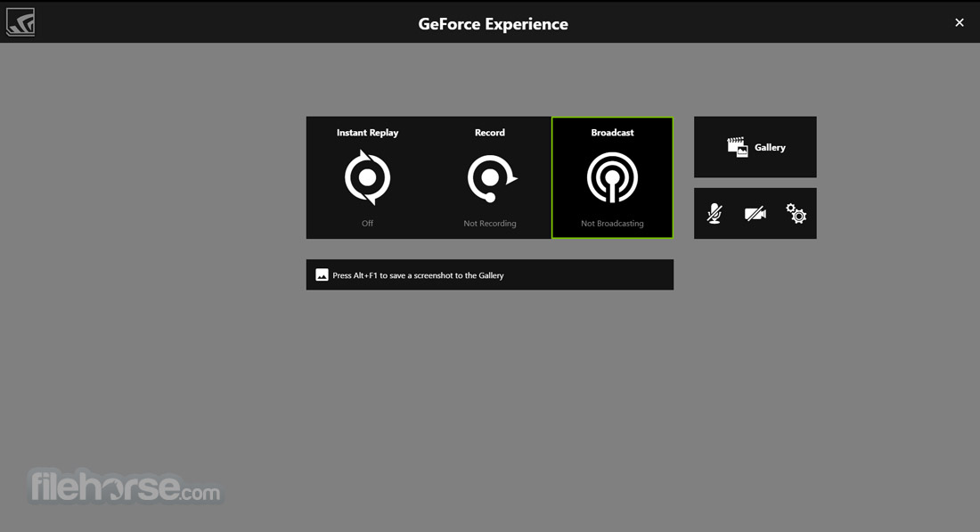Open settings via the gears icon
Screen dimensions: 980x532
tap(796, 213)
